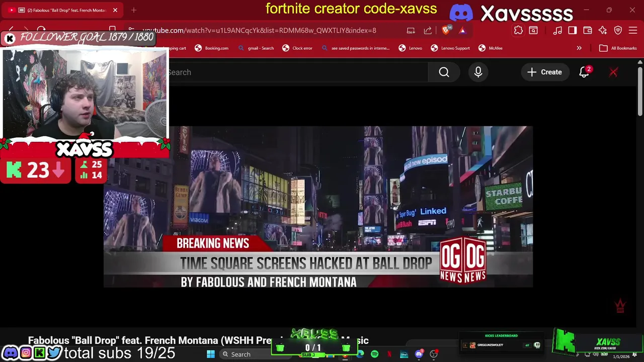Open a new browser tab

[134, 10]
